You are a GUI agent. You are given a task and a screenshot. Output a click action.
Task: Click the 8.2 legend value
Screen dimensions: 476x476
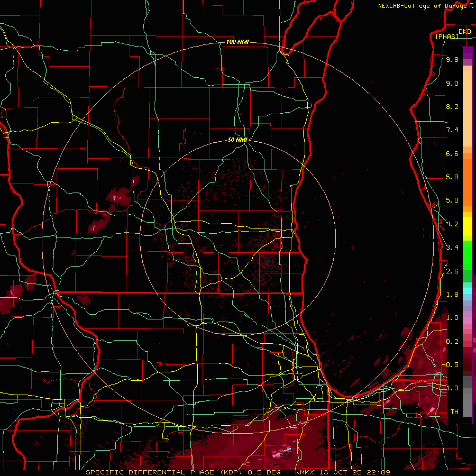[x=452, y=106]
